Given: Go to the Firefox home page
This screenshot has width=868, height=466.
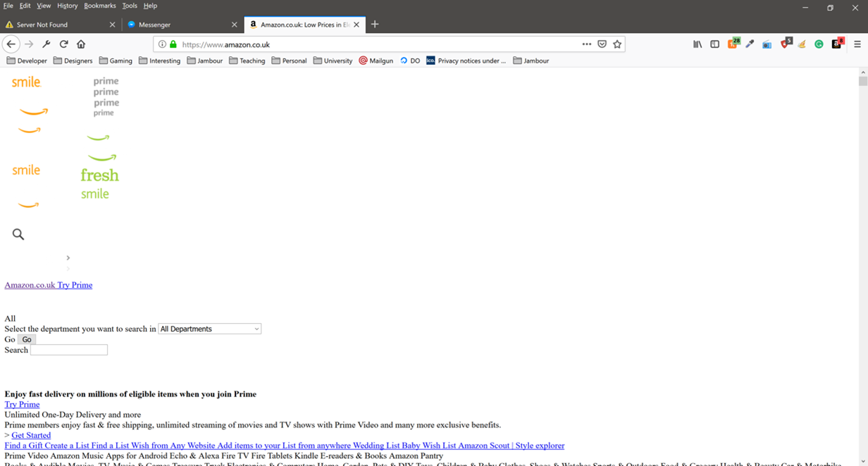Looking at the screenshot, I should pyautogui.click(x=81, y=44).
